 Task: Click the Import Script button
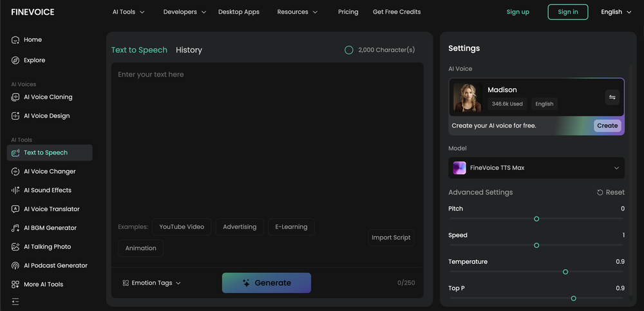[x=391, y=238]
